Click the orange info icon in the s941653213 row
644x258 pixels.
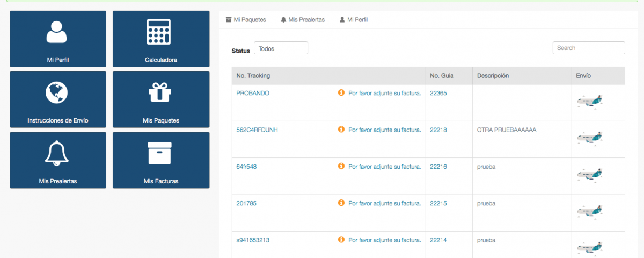coord(341,240)
